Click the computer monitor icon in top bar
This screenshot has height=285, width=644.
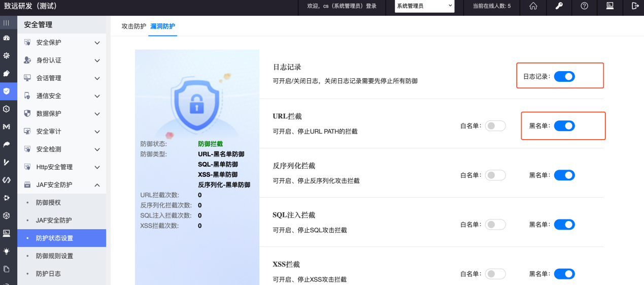point(609,6)
